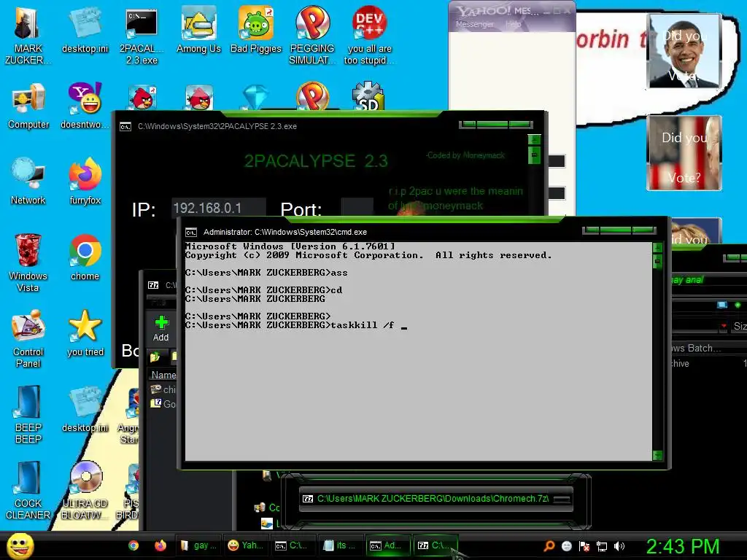Open the volume speaker tray icon
The image size is (747, 560).
[x=619, y=546]
